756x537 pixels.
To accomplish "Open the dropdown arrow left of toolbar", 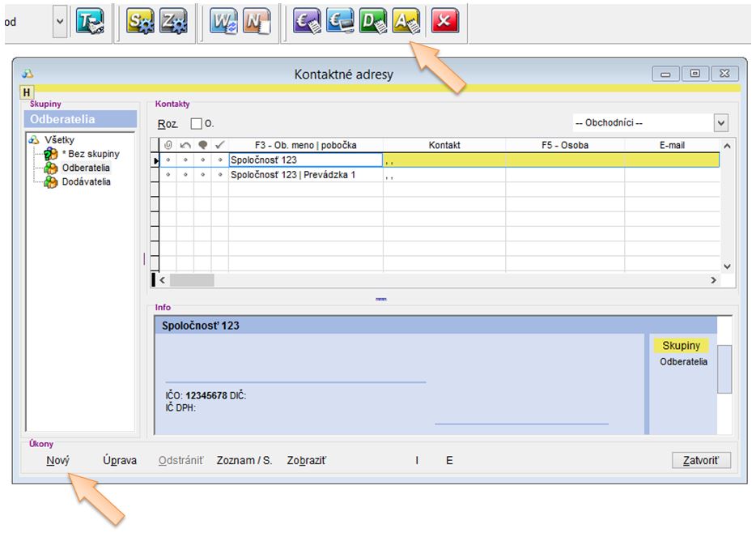I will coord(60,23).
